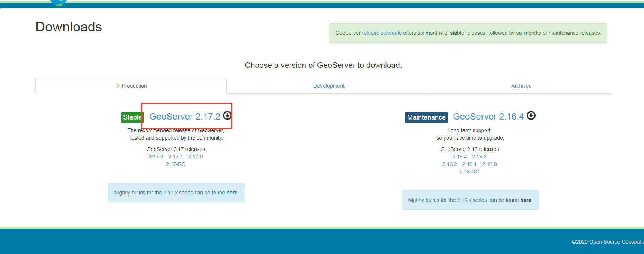Select the 2.16.0 release link
Screen dimensions: 644x254
489,164
